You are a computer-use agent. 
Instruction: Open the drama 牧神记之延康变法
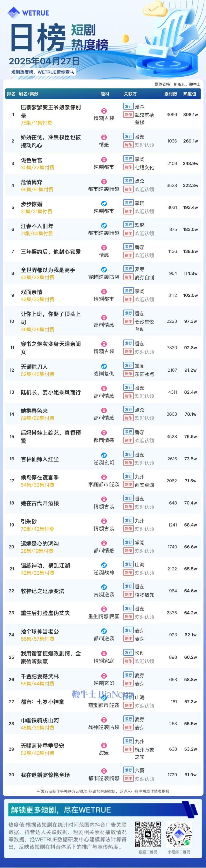pos(43,591)
